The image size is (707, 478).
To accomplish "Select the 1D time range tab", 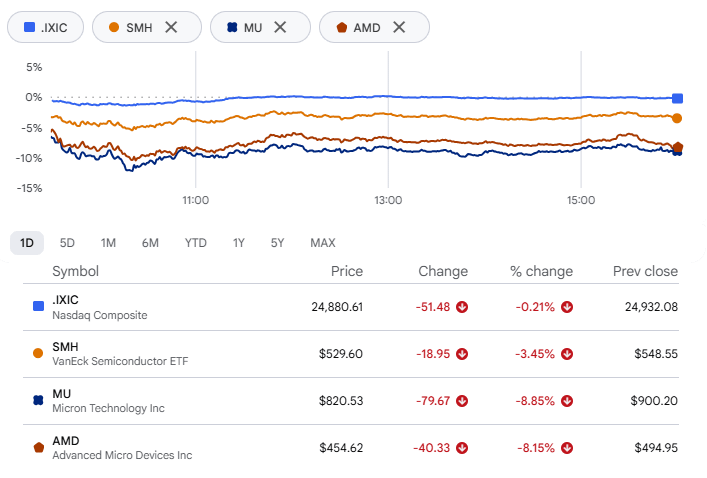I will [27, 243].
